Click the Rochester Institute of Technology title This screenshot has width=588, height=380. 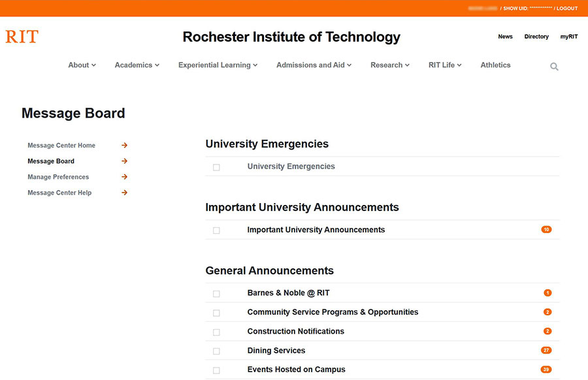coord(291,37)
